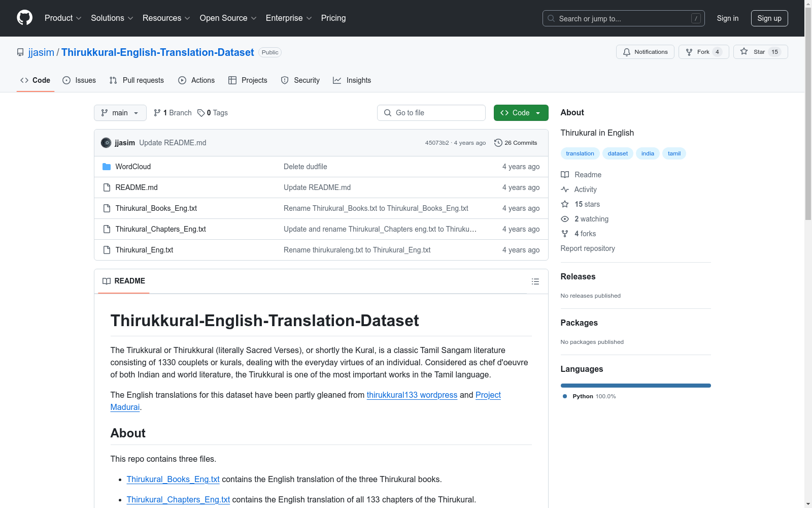Open the Readme link in About sidebar
Viewport: 812px width, 508px height.
click(581, 175)
